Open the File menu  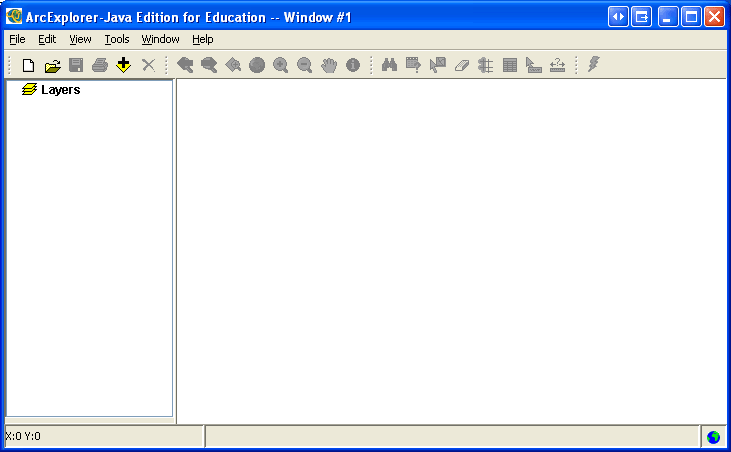coord(17,39)
